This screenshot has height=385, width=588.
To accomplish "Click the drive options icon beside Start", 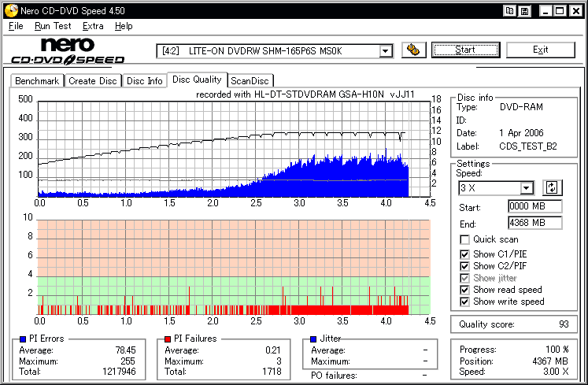I will [x=413, y=50].
